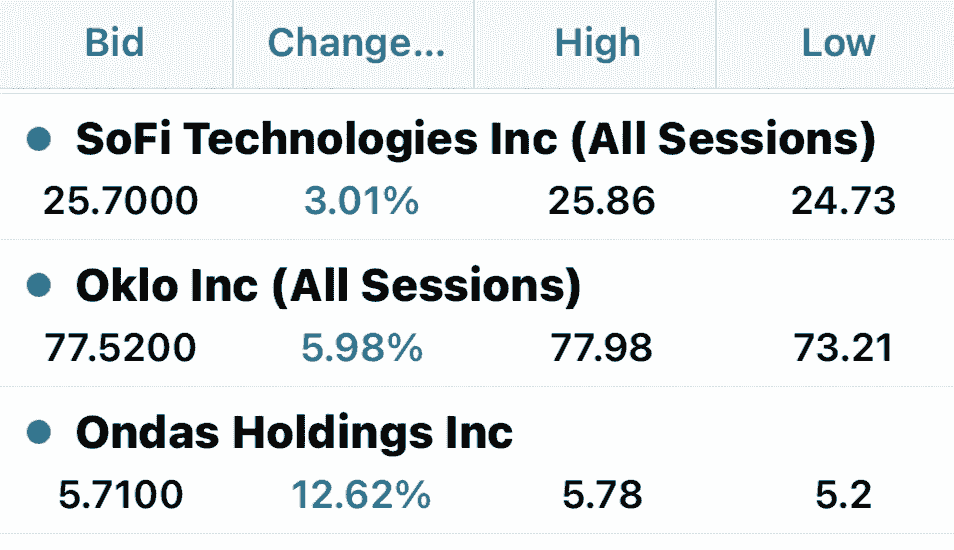Viewport: 954px width, 550px height.
Task: Sort by the High column header
Action: [x=597, y=43]
